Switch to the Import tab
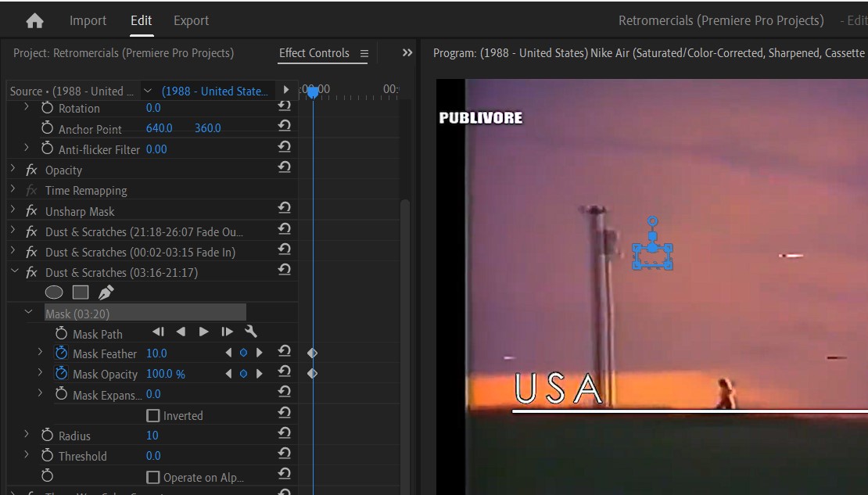 click(88, 20)
